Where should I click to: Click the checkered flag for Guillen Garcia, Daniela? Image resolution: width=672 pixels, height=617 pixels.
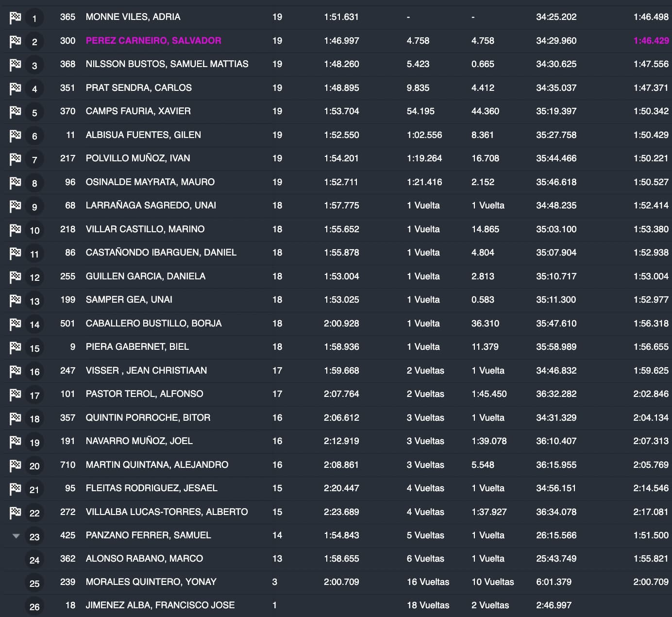tap(15, 277)
